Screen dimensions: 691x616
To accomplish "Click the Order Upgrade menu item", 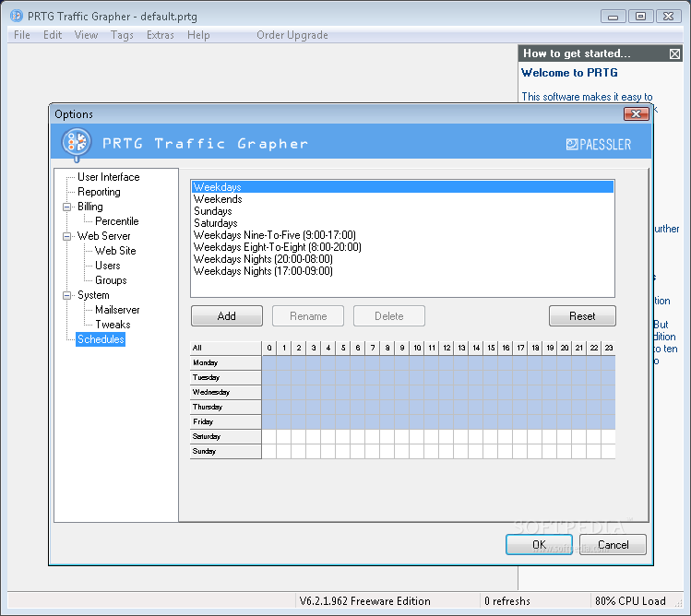I will [x=292, y=35].
